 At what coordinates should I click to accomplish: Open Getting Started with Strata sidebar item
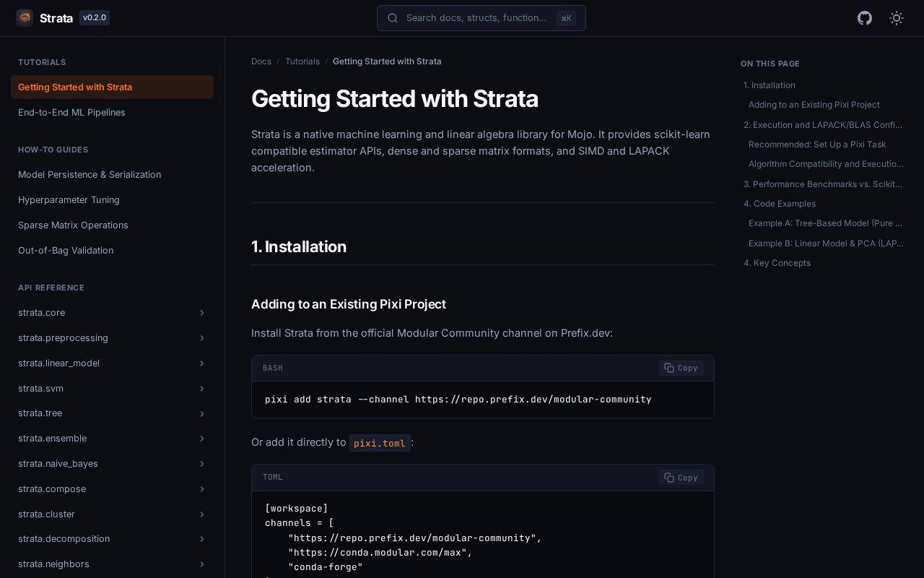point(112,87)
